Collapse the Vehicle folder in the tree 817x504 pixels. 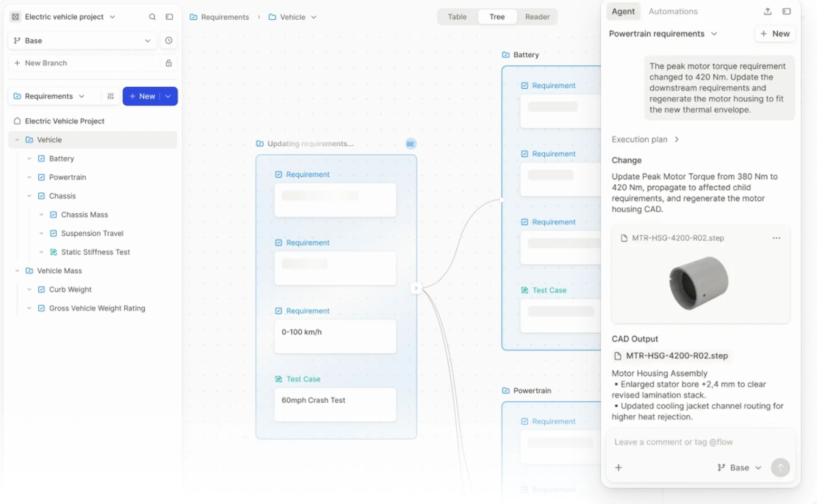tap(17, 140)
